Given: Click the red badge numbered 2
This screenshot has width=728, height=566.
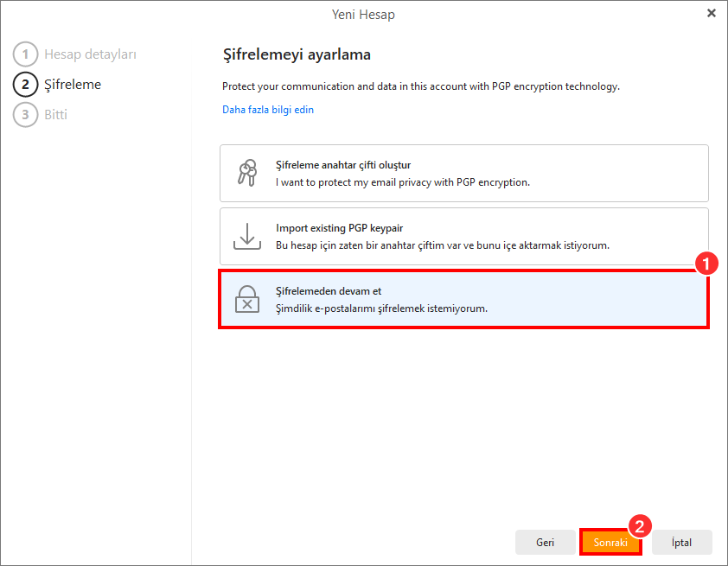Looking at the screenshot, I should 639,526.
